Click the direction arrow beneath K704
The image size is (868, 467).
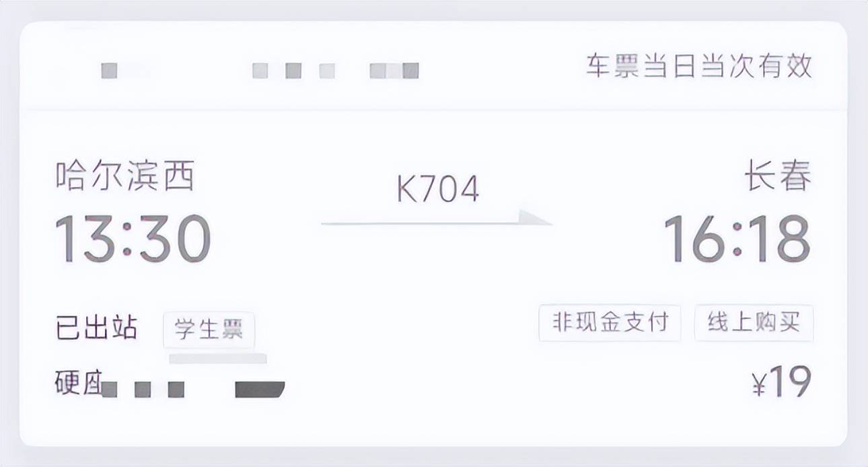[x=436, y=220]
